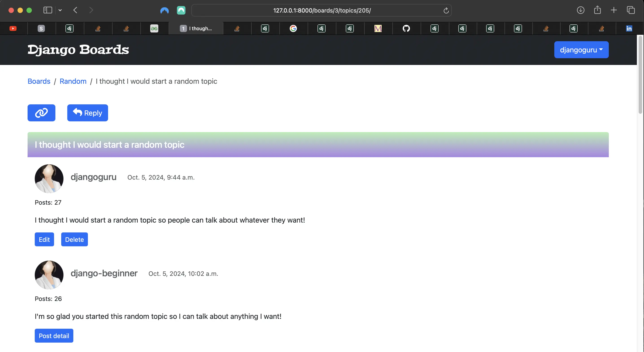This screenshot has width=644, height=352.
Task: Switch to the YouTube tab
Action: point(13,28)
